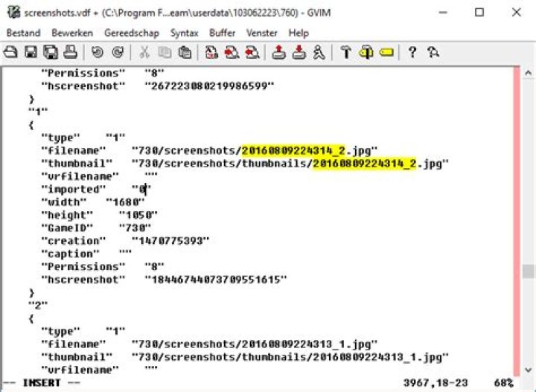Click the question mark Help icon
The height and width of the screenshot is (392, 536).
[412, 52]
